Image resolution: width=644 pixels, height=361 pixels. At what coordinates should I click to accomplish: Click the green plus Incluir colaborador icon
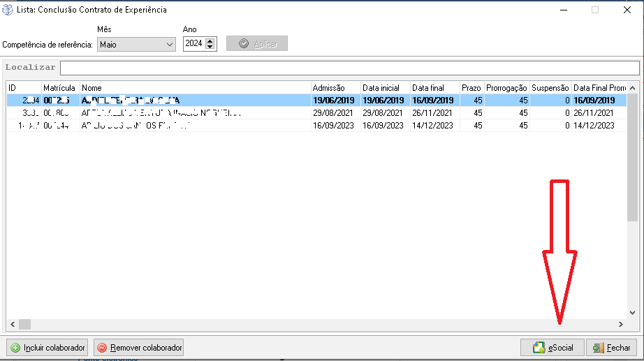[15, 348]
